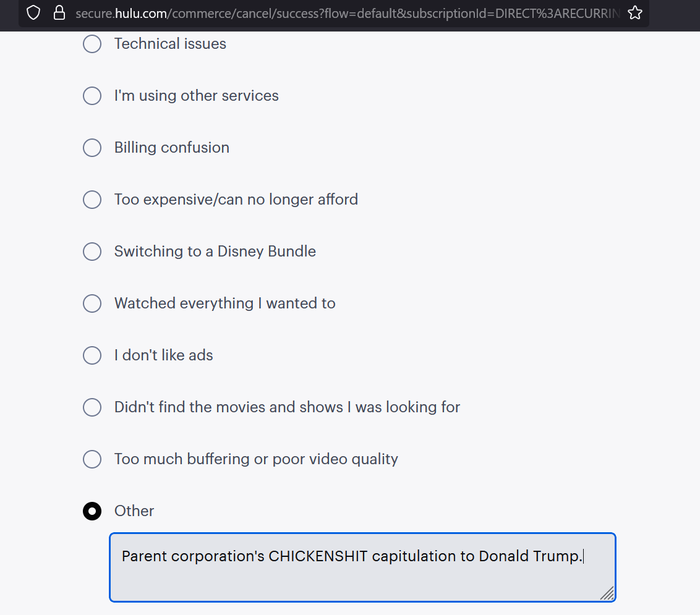
Task: Choose I'm using other services option
Action: [x=92, y=96]
